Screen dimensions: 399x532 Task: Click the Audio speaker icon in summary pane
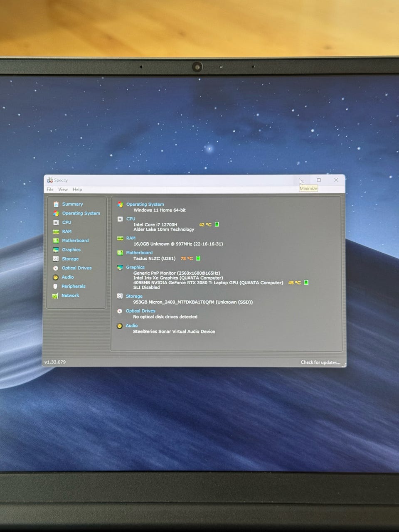coord(120,326)
